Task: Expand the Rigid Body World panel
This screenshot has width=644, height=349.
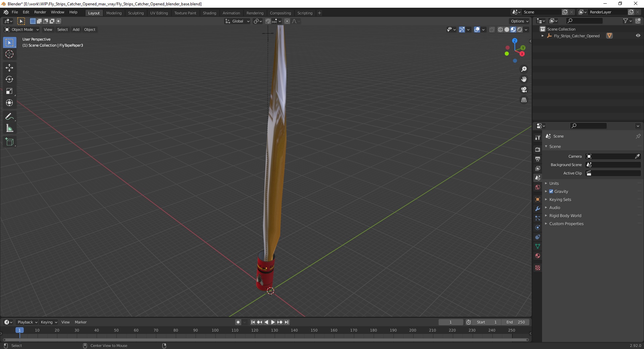Action: 565,215
